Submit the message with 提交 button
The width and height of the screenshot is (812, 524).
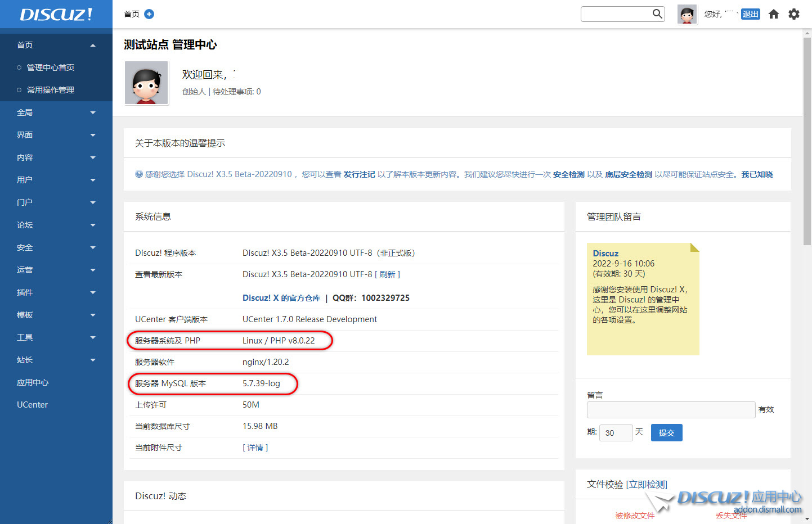667,433
